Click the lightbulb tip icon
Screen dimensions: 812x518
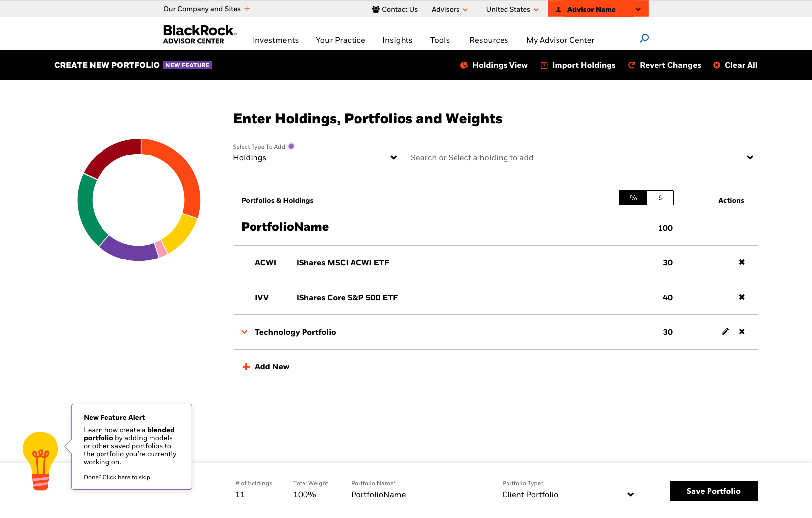click(41, 461)
